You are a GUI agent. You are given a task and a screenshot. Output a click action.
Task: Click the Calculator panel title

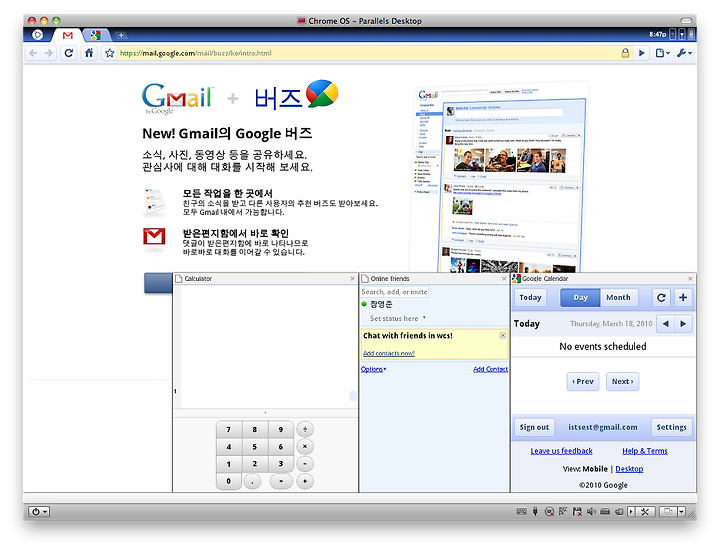point(198,279)
